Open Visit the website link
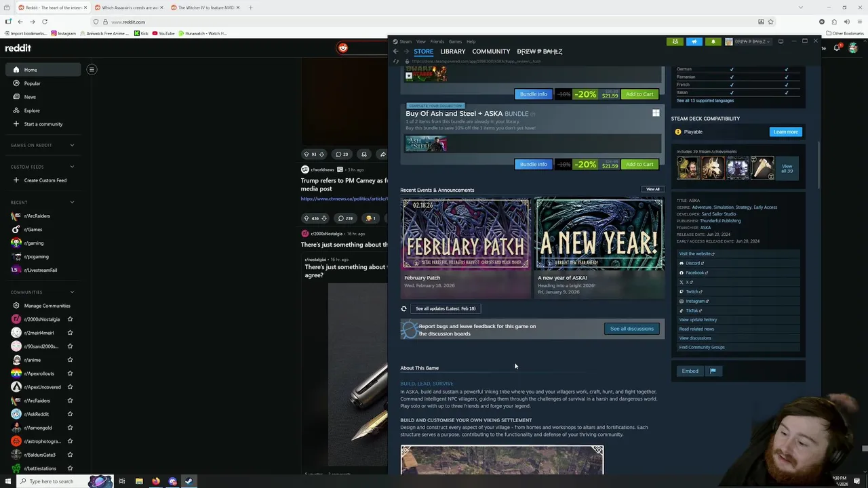This screenshot has width=868, height=488. coord(696,253)
